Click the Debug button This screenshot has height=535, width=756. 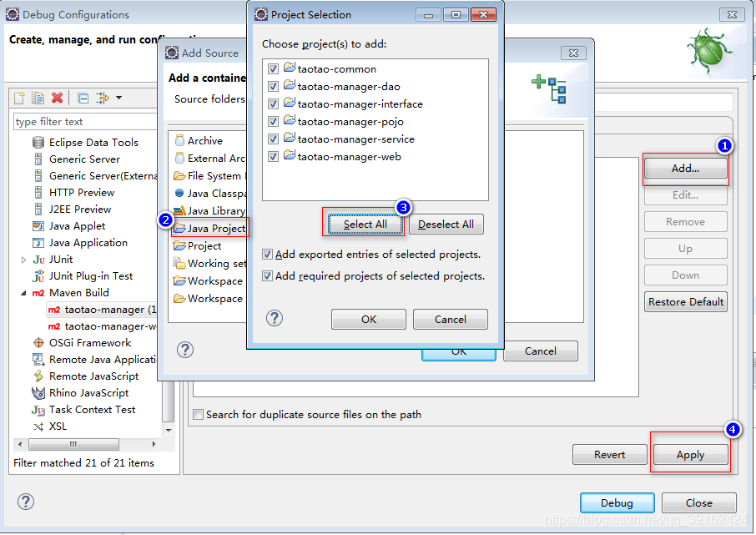click(617, 503)
